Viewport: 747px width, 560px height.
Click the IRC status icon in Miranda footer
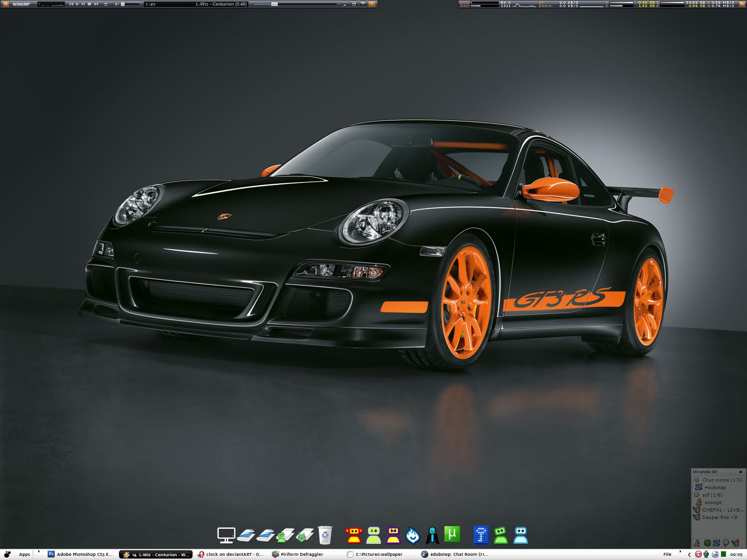(x=716, y=543)
